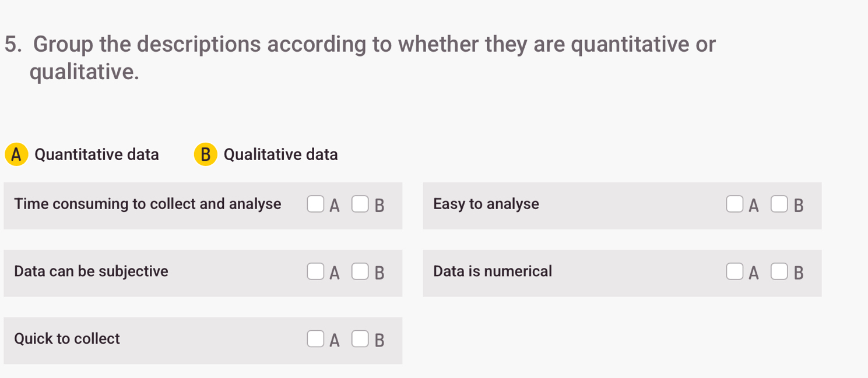Click the Qualitative data label
868x378 pixels.
click(x=280, y=154)
